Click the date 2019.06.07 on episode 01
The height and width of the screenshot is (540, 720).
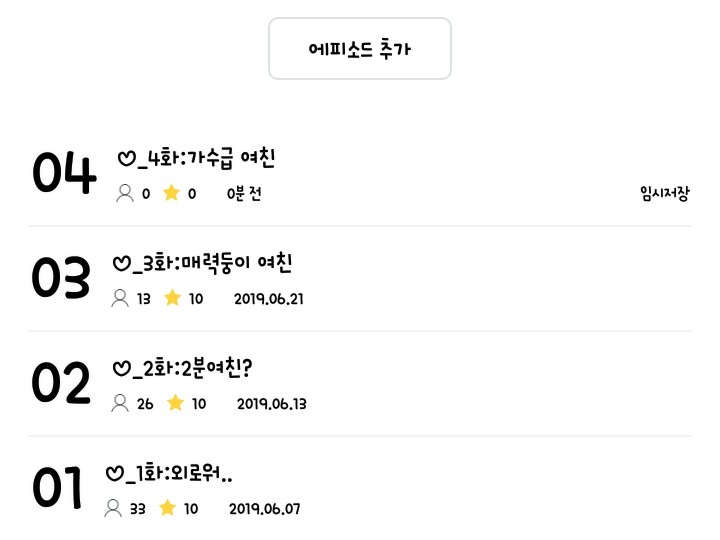(264, 508)
